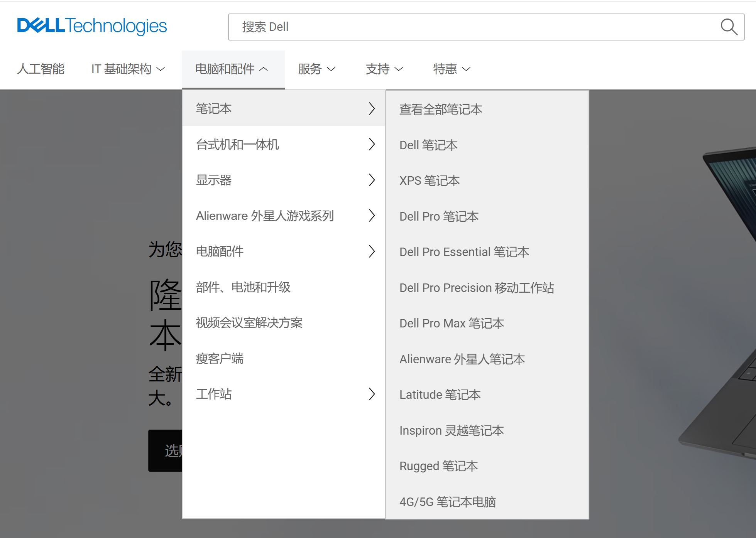Click the chevron next to 台式机和一体机

(372, 144)
